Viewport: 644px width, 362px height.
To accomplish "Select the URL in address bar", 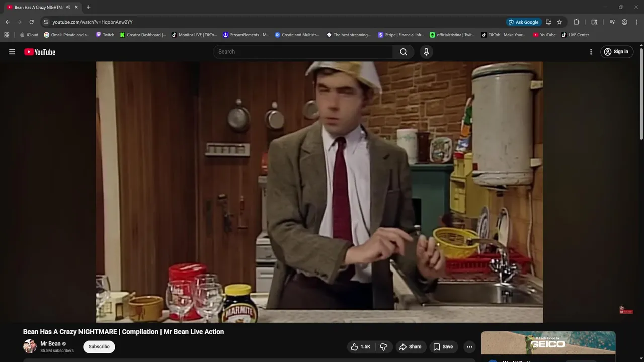I will [93, 22].
